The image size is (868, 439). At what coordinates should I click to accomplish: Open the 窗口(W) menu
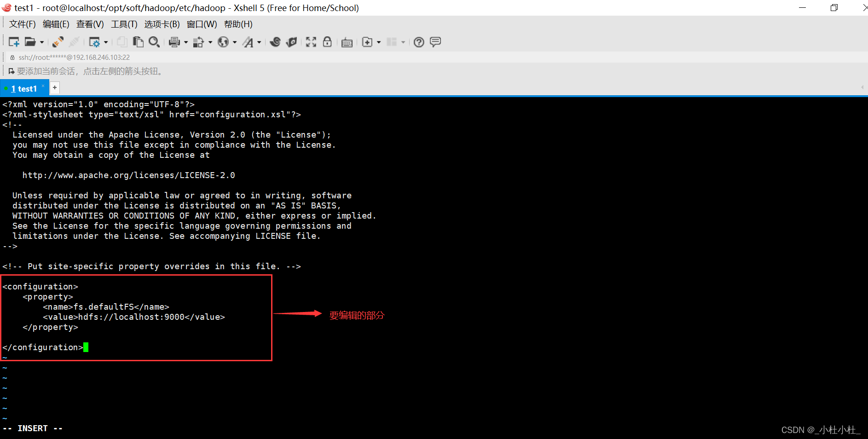(202, 24)
